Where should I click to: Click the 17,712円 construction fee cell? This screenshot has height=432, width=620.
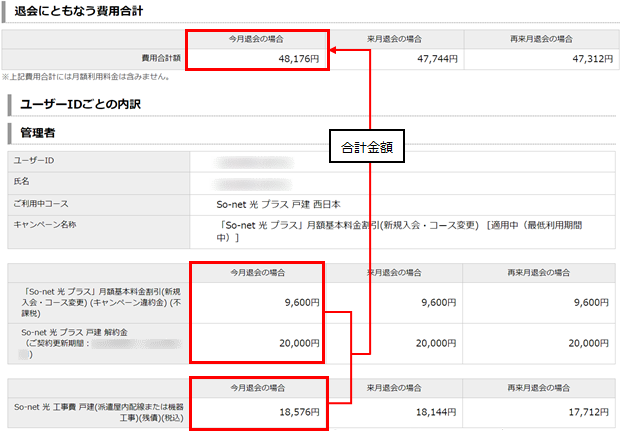click(542, 410)
